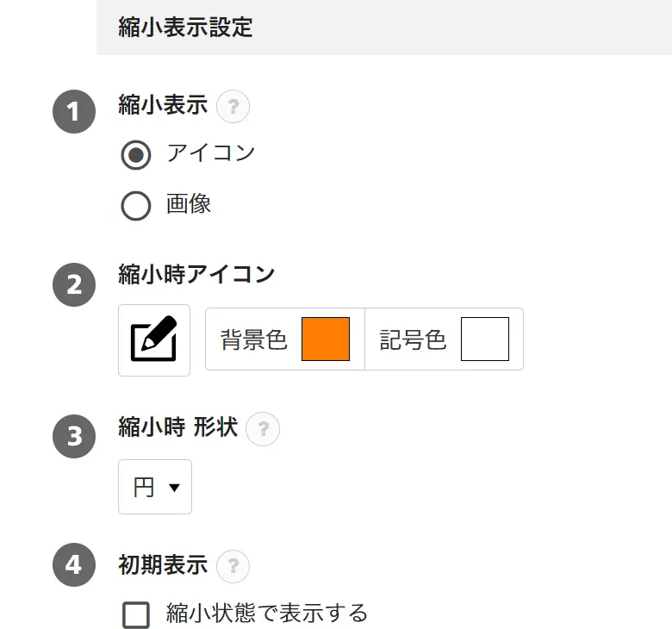
Task: Open the 円 shape dropdown
Action: tap(155, 487)
